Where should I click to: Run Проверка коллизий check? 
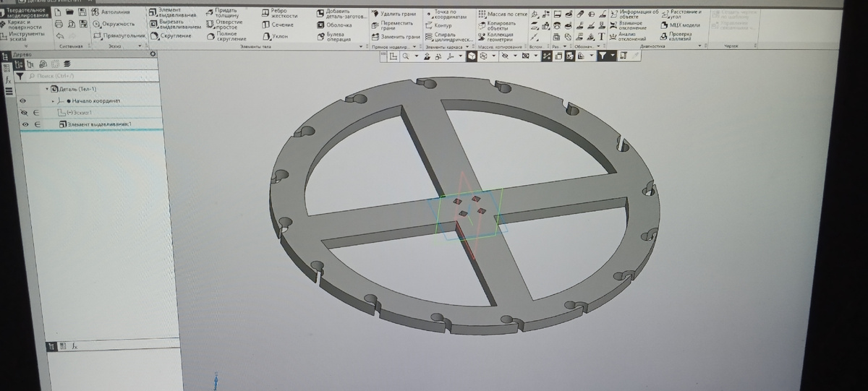pyautogui.click(x=677, y=36)
